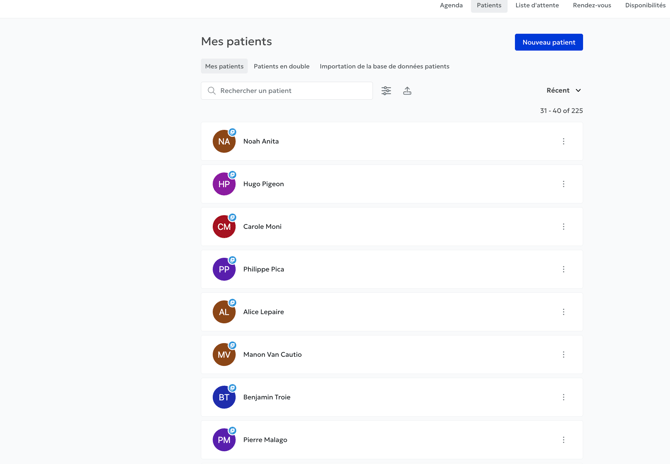Expand the Récent sort dropdown

coord(564,91)
